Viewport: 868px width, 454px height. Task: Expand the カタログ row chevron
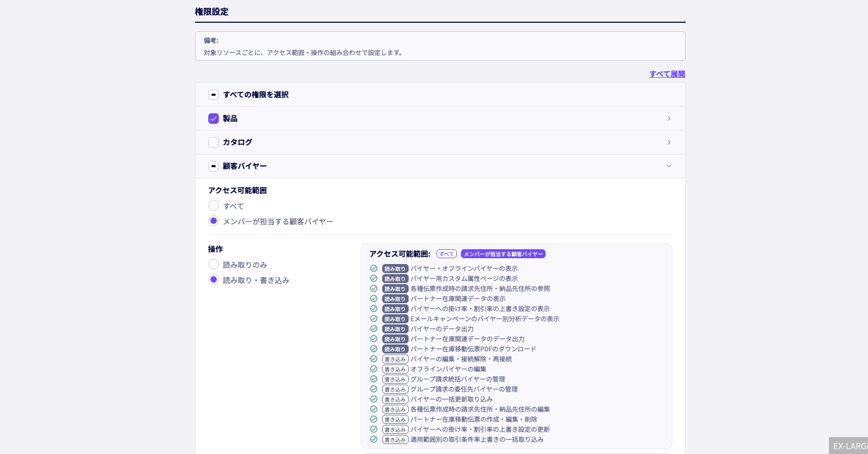pyautogui.click(x=669, y=142)
